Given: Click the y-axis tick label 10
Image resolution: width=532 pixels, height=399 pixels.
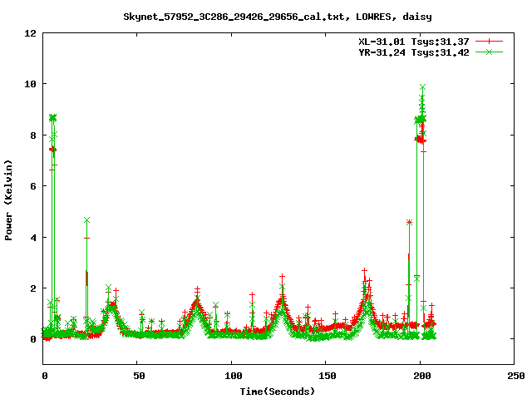Looking at the screenshot, I should coord(30,84).
